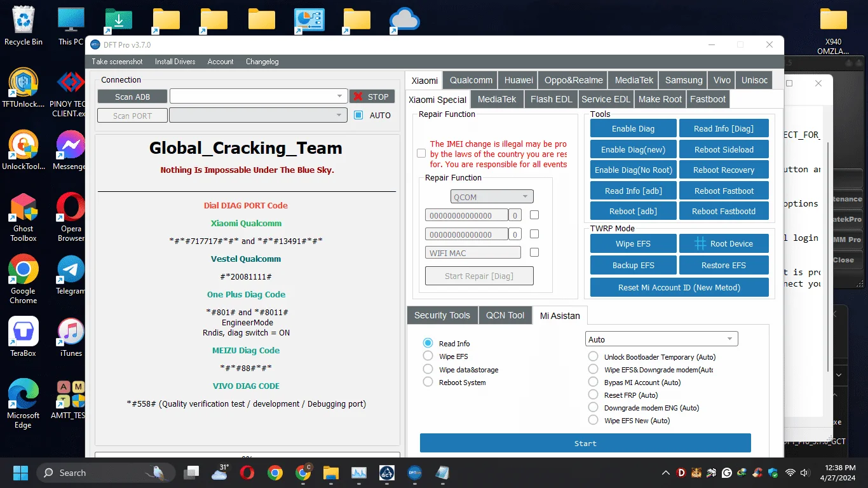
Task: Open the cloud shortcut icon on desktop
Action: tap(405, 20)
